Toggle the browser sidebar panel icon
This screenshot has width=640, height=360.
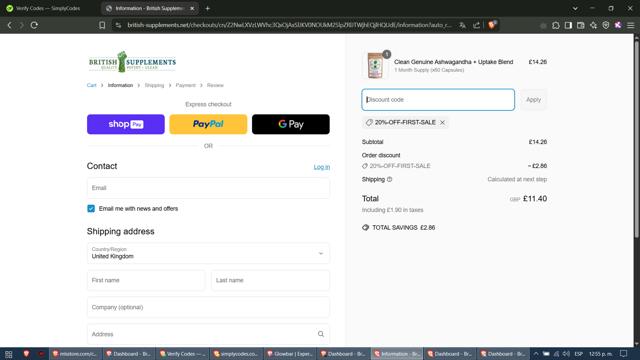coord(568,25)
